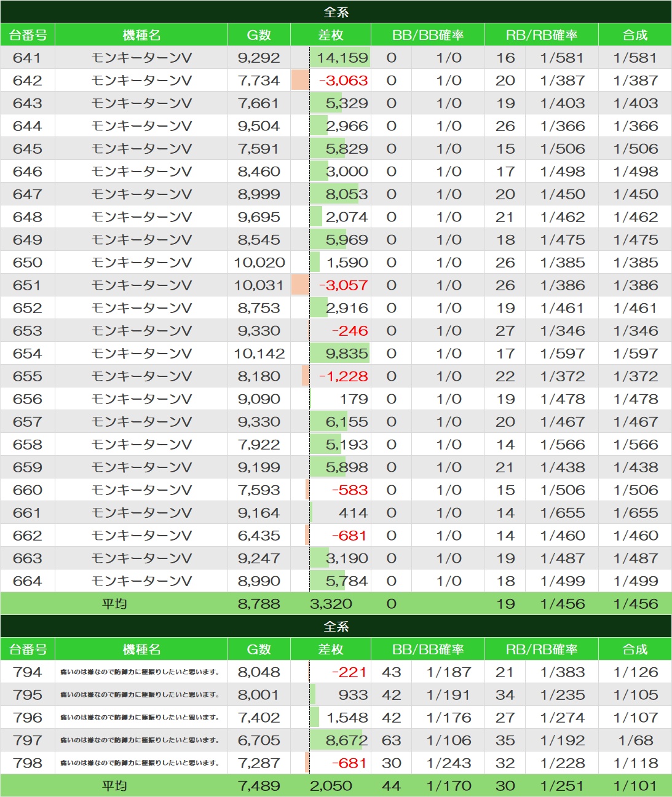Select G count 10,142 for machine 654

[x=259, y=354]
